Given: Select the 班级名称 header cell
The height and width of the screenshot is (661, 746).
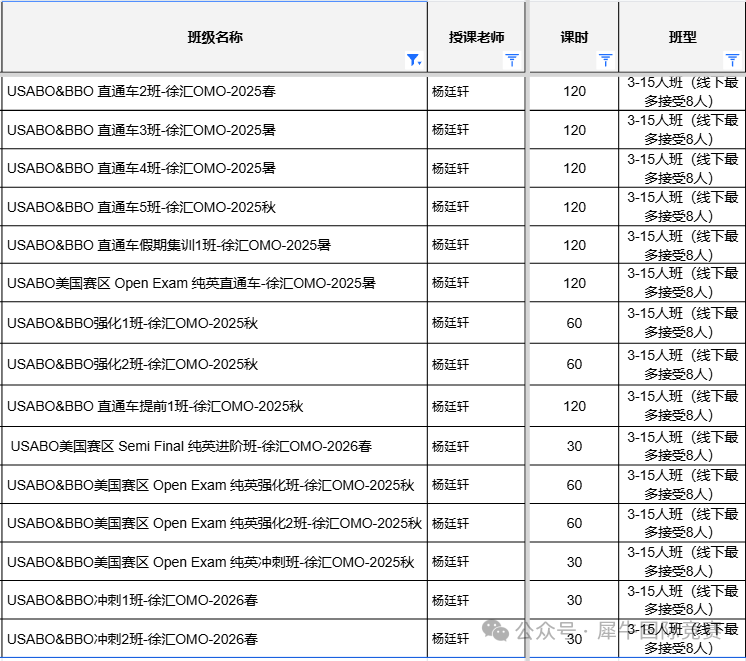Looking at the screenshot, I should tap(215, 37).
